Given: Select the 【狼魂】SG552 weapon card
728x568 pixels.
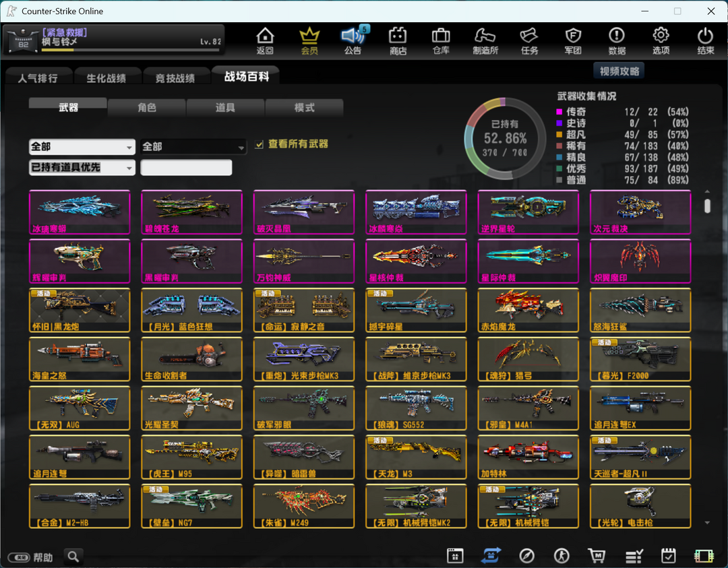Looking at the screenshot, I should (x=416, y=408).
